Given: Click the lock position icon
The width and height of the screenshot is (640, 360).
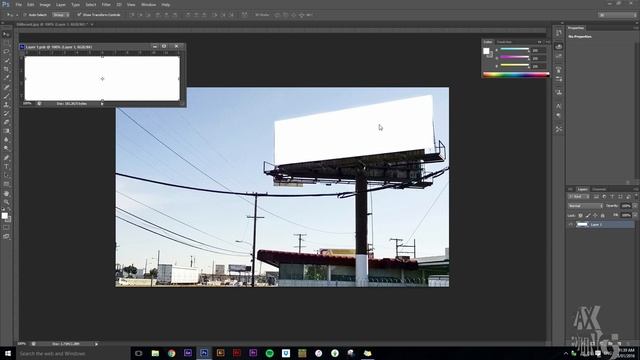Looking at the screenshot, I should (595, 215).
